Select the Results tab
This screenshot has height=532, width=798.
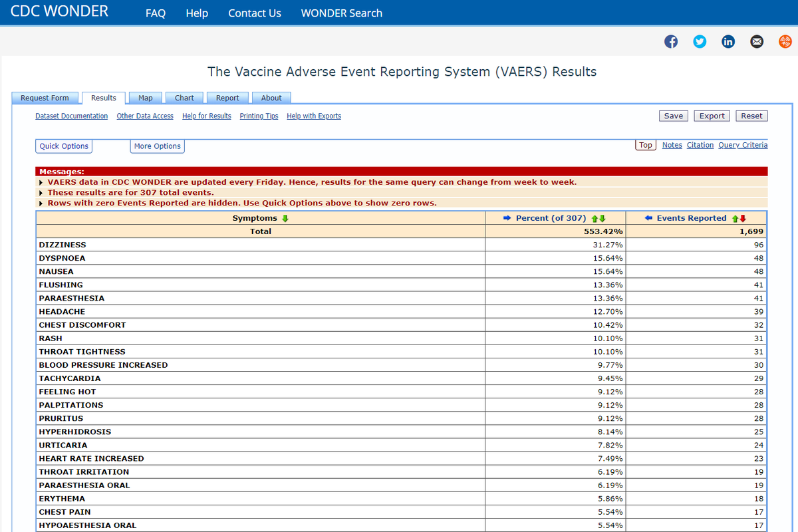104,98
